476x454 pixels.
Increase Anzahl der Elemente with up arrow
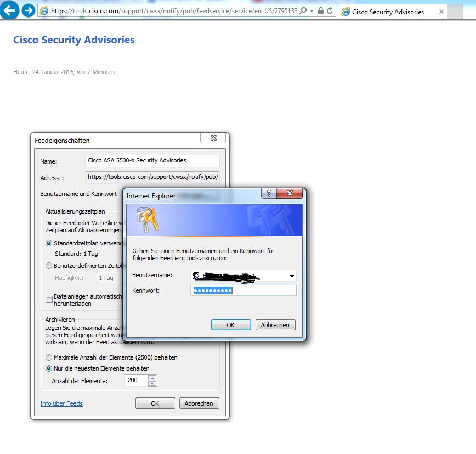coord(152,378)
